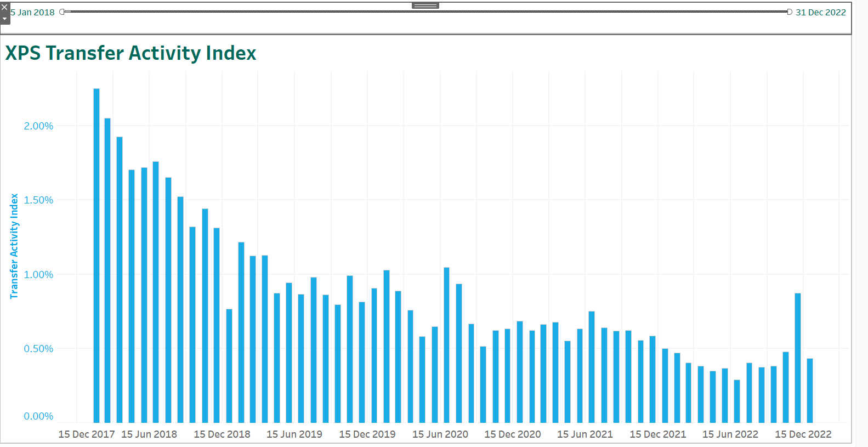Click the '2.00%' y-axis label
The height and width of the screenshot is (447, 868).
click(38, 126)
